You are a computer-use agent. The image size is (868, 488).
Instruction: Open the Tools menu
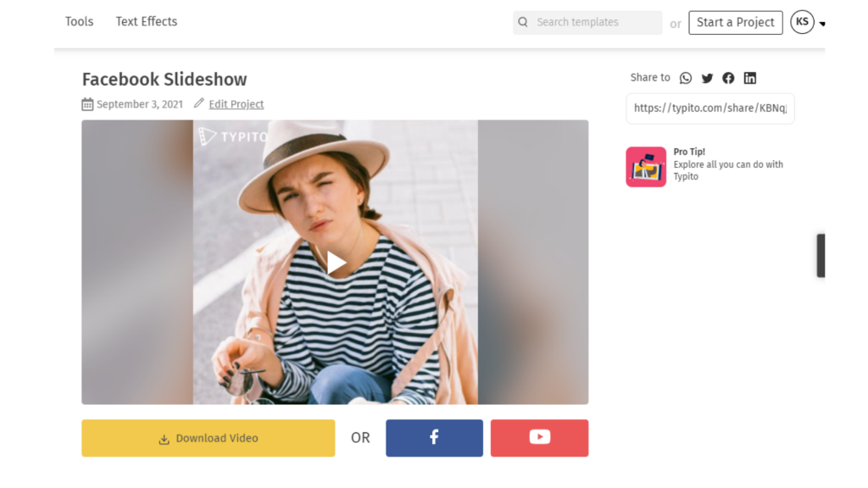(79, 21)
